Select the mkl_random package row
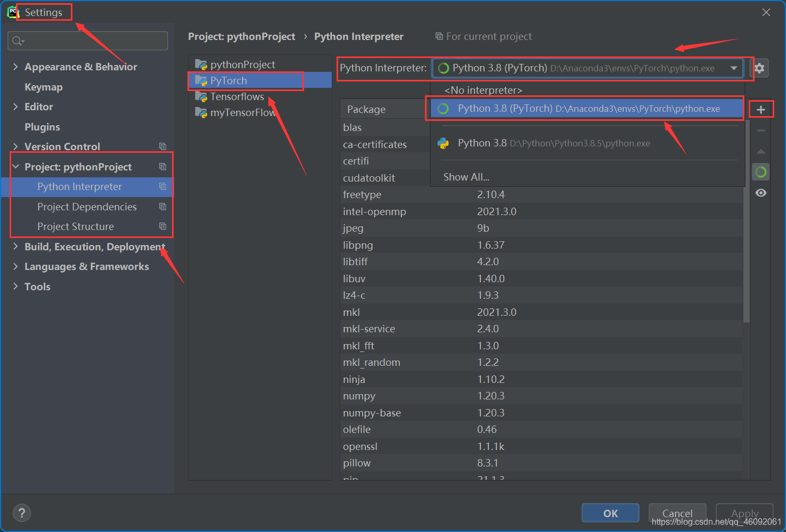Screen dimensions: 786x532 click(541, 362)
